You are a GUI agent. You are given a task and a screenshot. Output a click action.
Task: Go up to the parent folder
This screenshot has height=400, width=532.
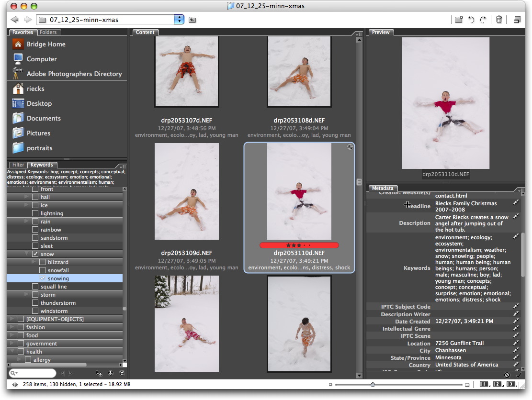click(192, 20)
